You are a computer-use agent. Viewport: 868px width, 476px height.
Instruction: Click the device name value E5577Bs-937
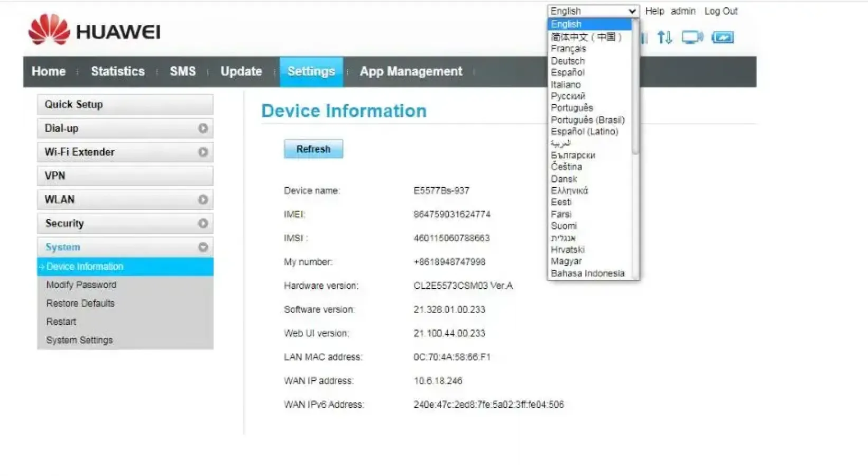coord(441,191)
